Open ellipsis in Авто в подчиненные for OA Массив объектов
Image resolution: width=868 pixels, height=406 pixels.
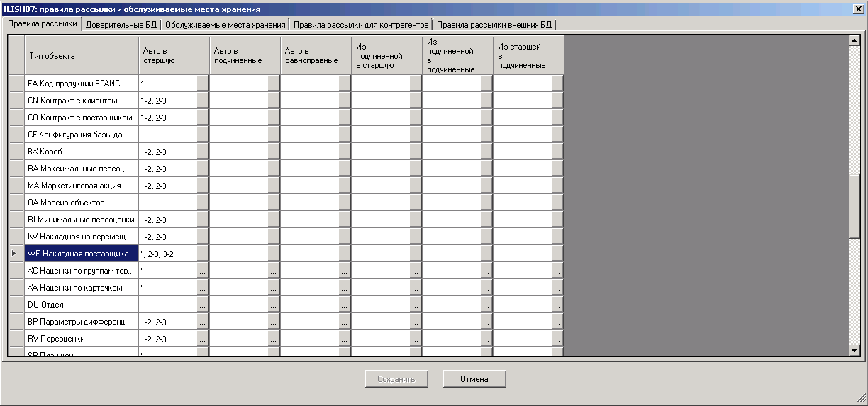tap(274, 203)
